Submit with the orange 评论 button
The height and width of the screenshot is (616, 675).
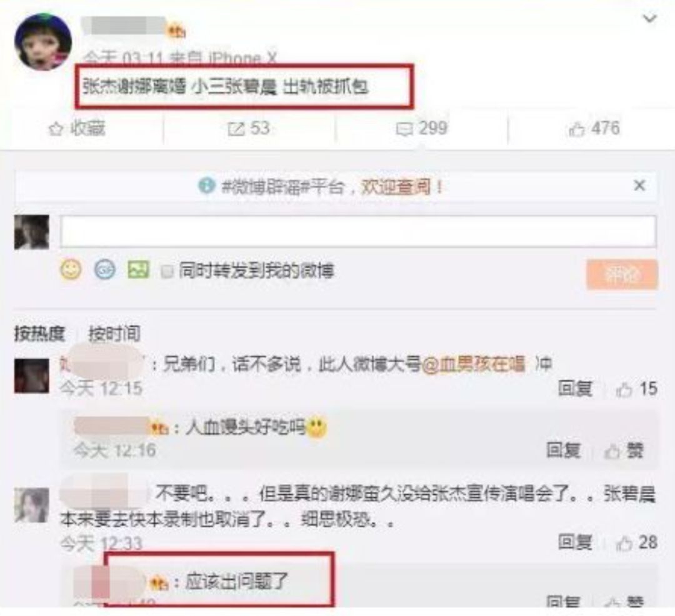[622, 274]
